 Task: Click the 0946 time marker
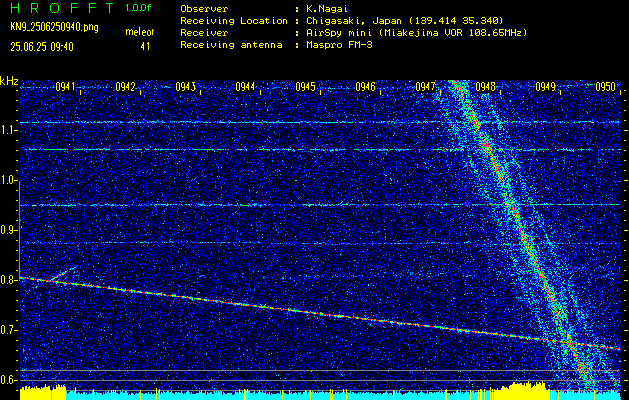365,87
